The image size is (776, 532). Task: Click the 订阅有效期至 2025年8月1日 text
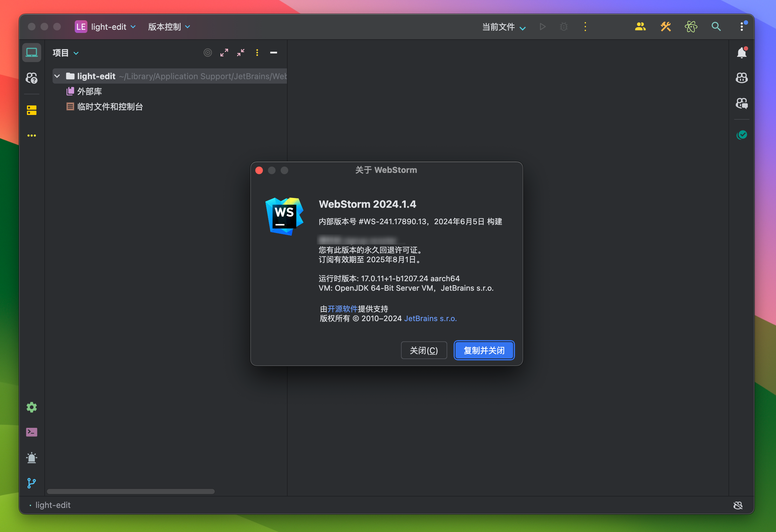(370, 259)
